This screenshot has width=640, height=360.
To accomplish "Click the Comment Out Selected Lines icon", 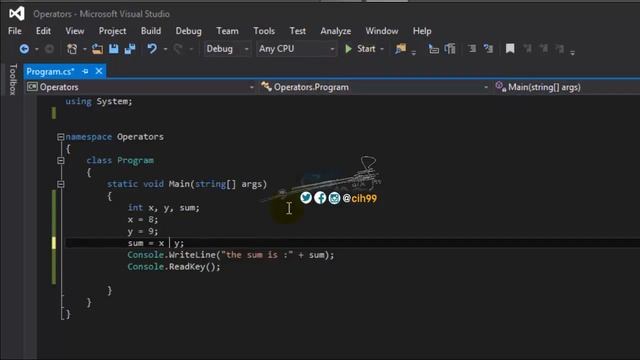I will point(433,49).
